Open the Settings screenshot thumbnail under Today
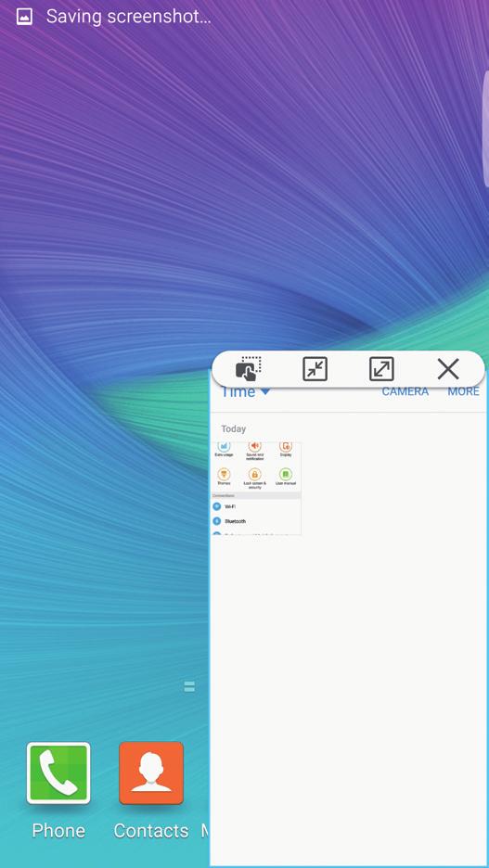489x868 pixels. pyautogui.click(x=256, y=488)
